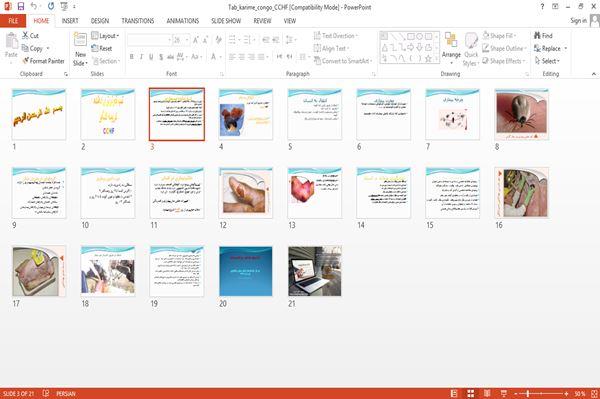Image resolution: width=600 pixels, height=399 pixels.
Task: Switch to the DESIGN tab
Action: [100, 21]
